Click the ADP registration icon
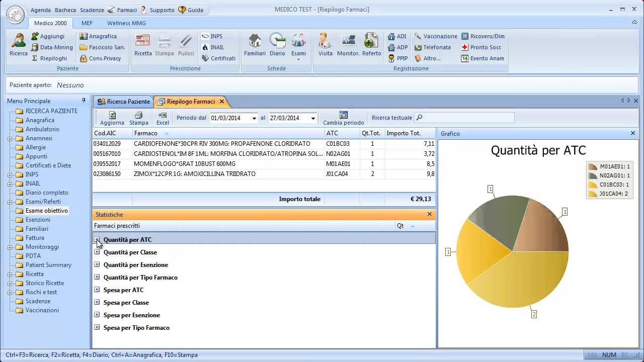This screenshot has width=644, height=362. click(397, 47)
